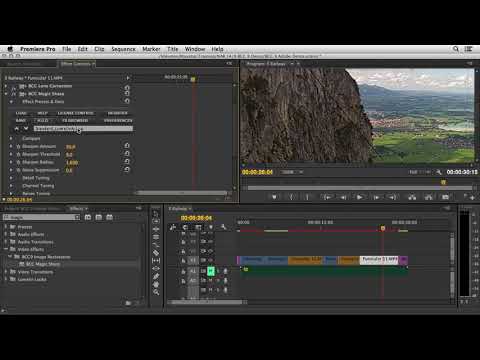Select the Selection tool in tools panel
This screenshot has height=360, width=480.
pyautogui.click(x=156, y=214)
